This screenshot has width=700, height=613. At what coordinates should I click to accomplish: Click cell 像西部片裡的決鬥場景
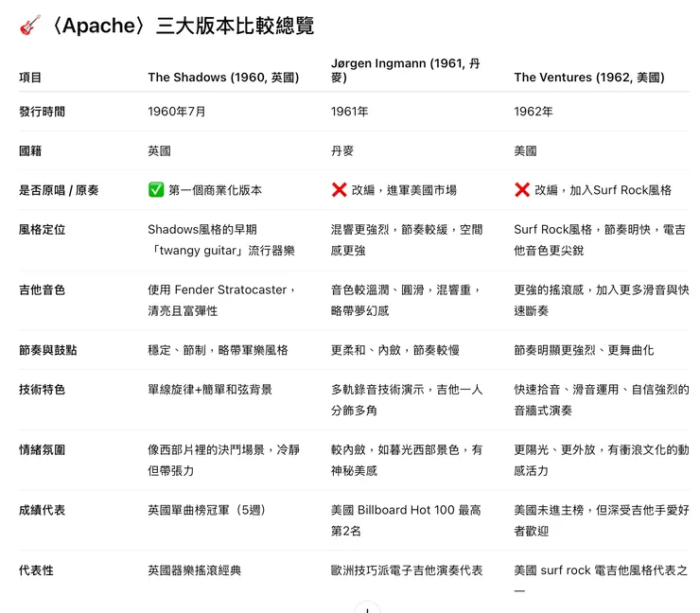223,460
